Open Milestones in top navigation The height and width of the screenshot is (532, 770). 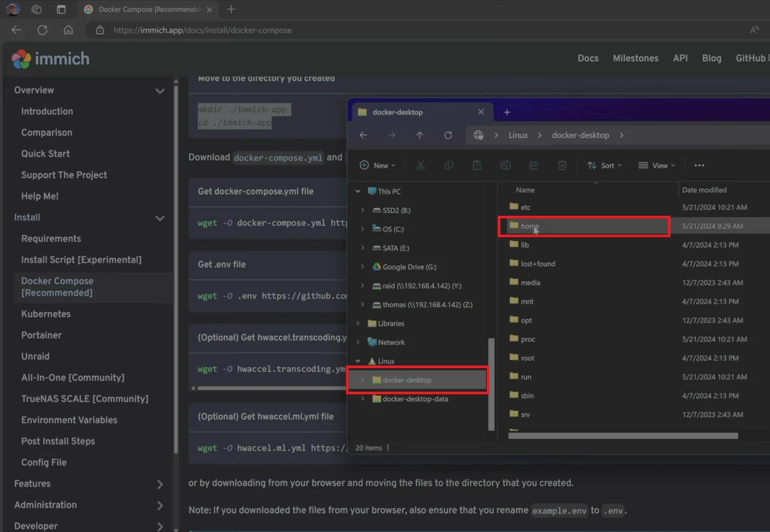(635, 58)
